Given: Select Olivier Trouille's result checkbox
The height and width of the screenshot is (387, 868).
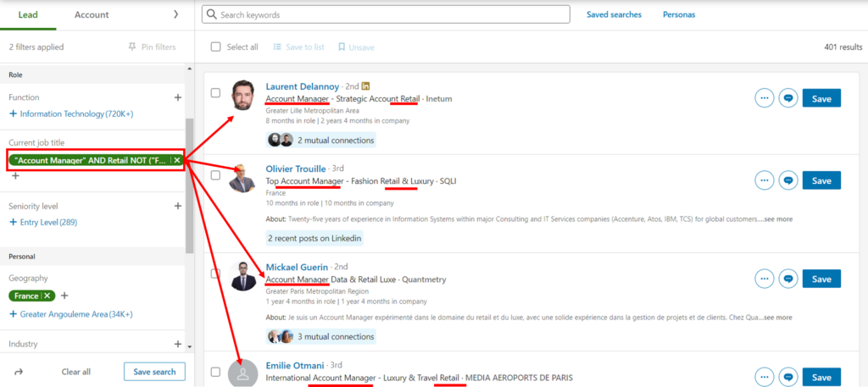Looking at the screenshot, I should (x=215, y=175).
